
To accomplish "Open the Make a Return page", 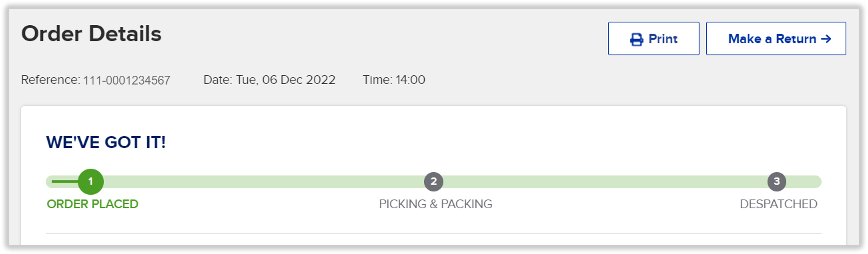I will tap(776, 39).
